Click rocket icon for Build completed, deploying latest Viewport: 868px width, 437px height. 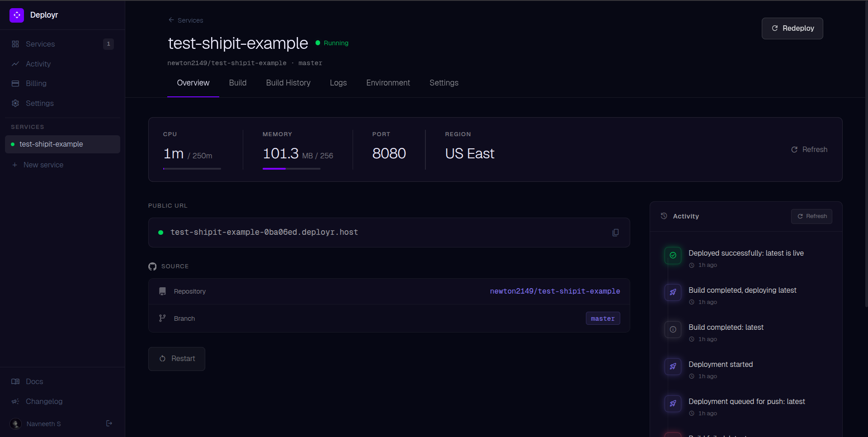point(673,292)
